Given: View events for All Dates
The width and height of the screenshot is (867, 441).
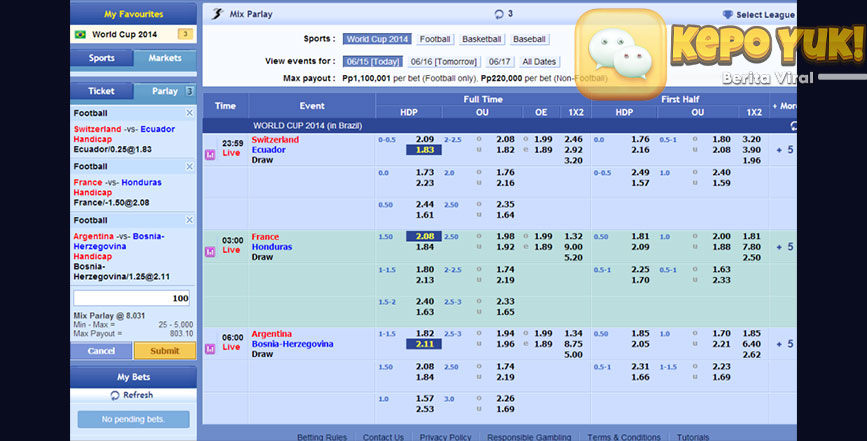Looking at the screenshot, I should click(x=539, y=62).
